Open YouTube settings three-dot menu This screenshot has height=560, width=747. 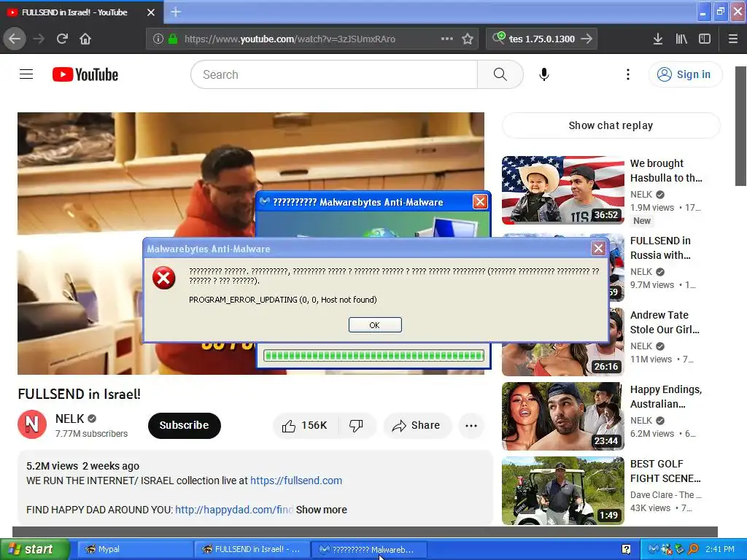coord(628,74)
